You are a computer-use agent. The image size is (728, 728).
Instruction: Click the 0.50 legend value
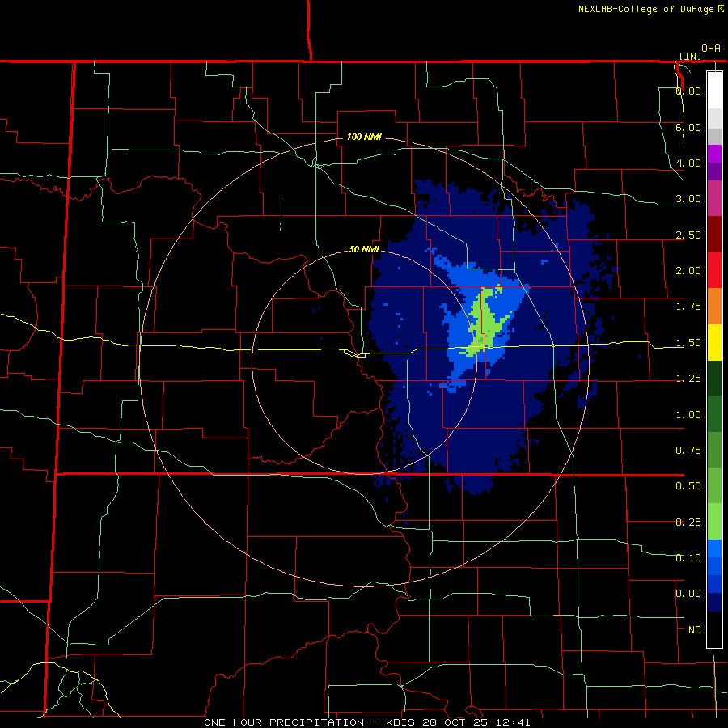(x=688, y=486)
